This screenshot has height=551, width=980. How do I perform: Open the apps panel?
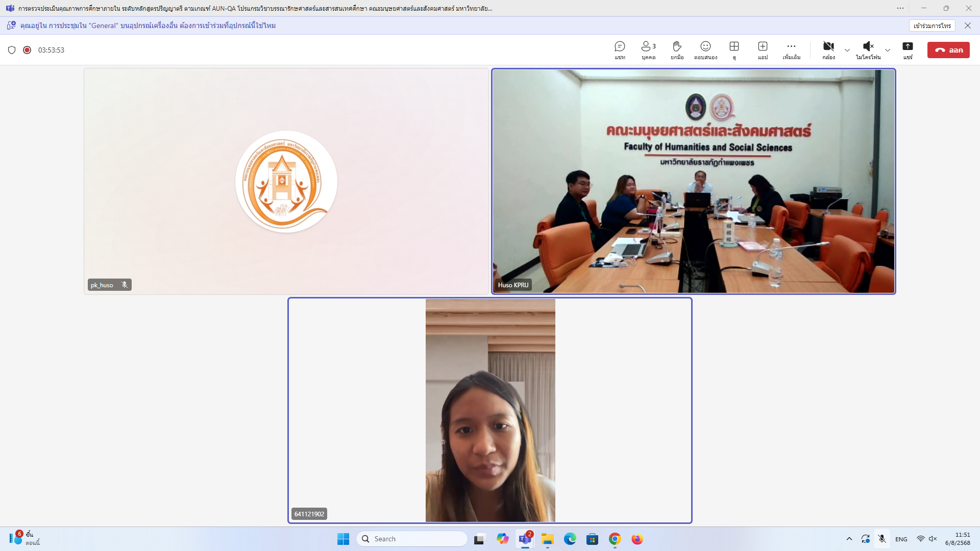pos(763,50)
